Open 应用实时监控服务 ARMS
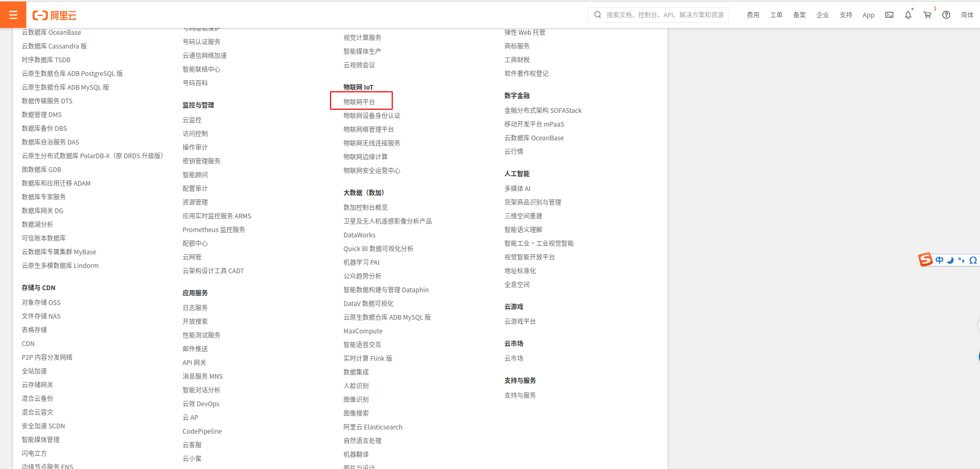This screenshot has width=980, height=469. coord(217,216)
